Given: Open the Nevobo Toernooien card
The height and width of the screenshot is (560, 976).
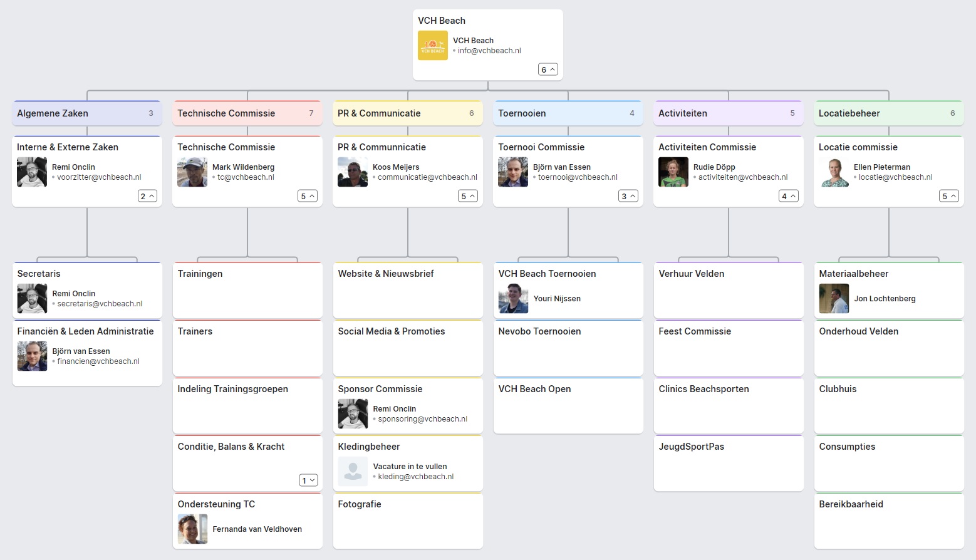Looking at the screenshot, I should [x=568, y=348].
